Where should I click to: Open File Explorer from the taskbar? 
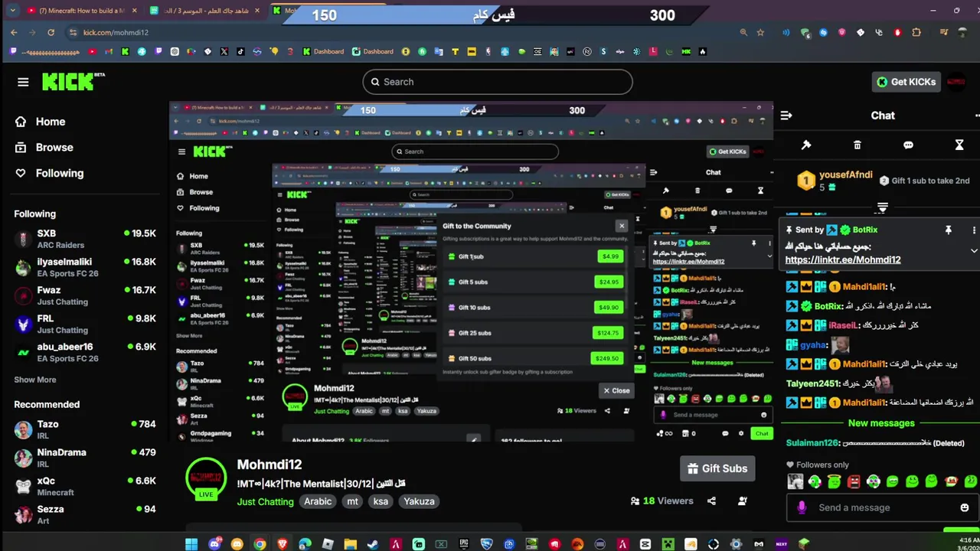tap(351, 544)
